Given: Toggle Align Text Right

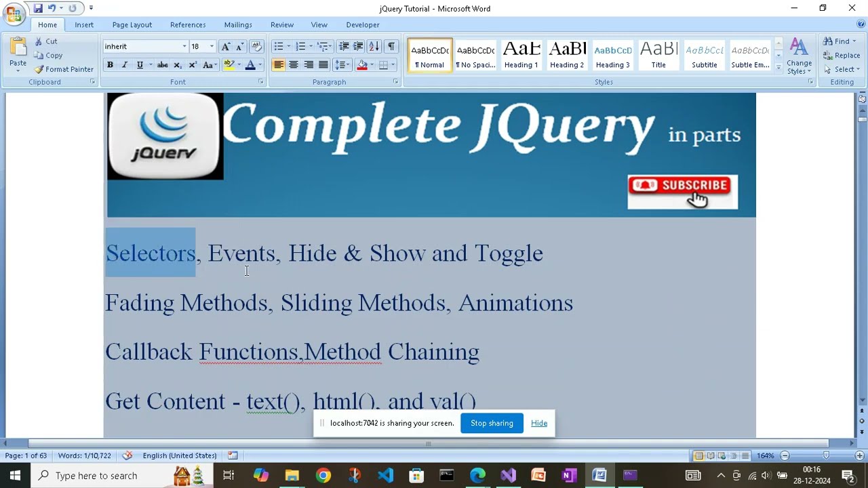Looking at the screenshot, I should pos(309,65).
